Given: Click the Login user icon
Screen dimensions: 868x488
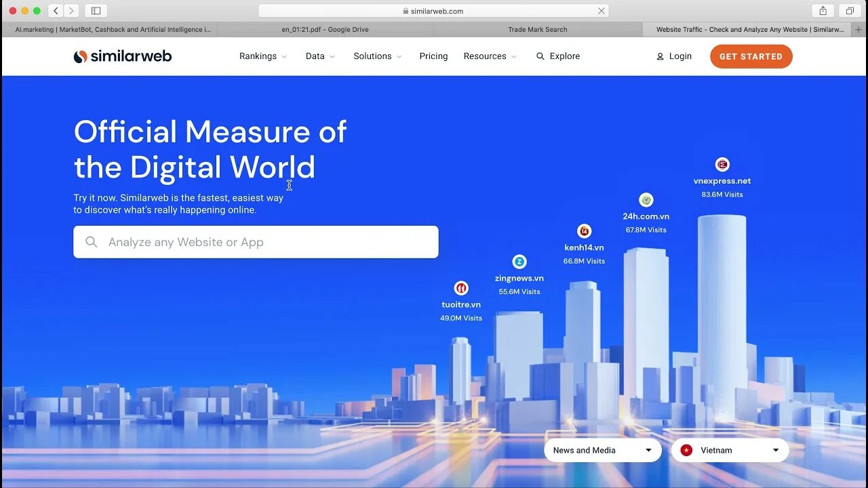Looking at the screenshot, I should tap(660, 56).
